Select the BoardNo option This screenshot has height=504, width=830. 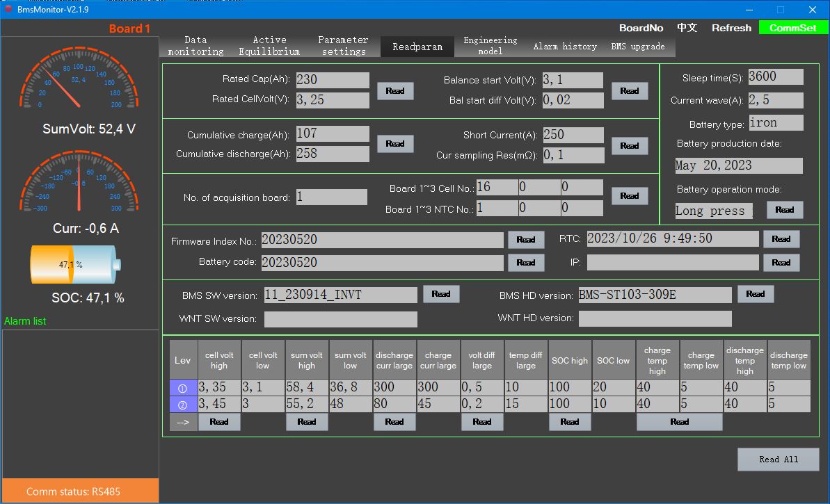click(x=641, y=28)
